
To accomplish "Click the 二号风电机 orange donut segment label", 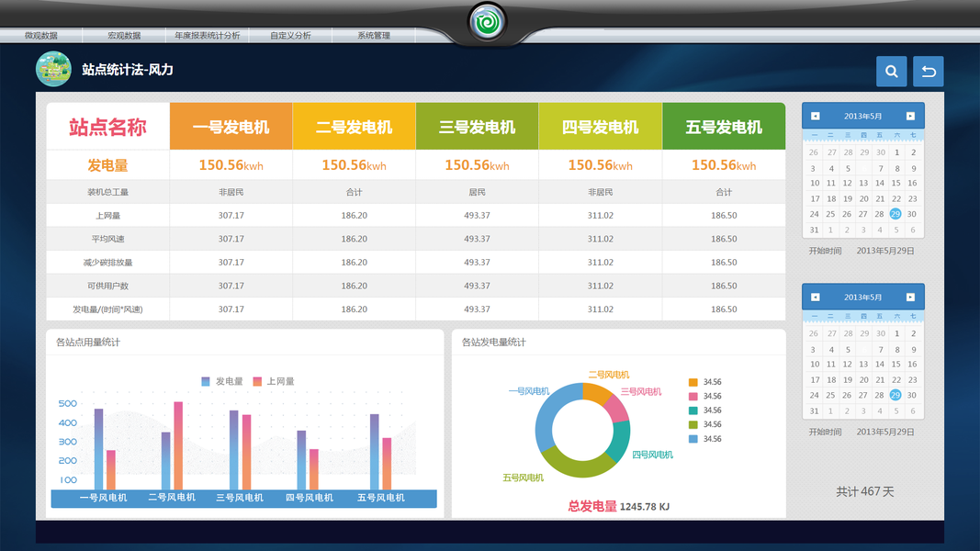I will click(x=608, y=375).
